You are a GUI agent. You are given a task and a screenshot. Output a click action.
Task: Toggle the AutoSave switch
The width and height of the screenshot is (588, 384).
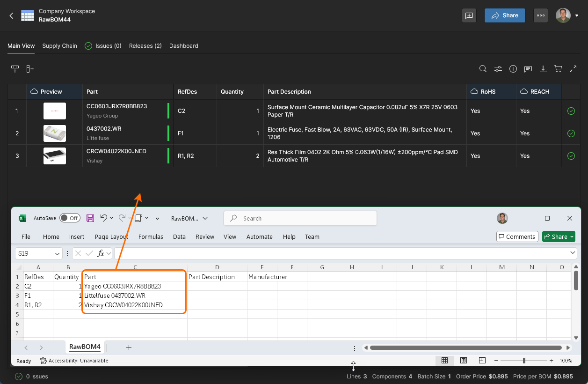[x=70, y=218]
